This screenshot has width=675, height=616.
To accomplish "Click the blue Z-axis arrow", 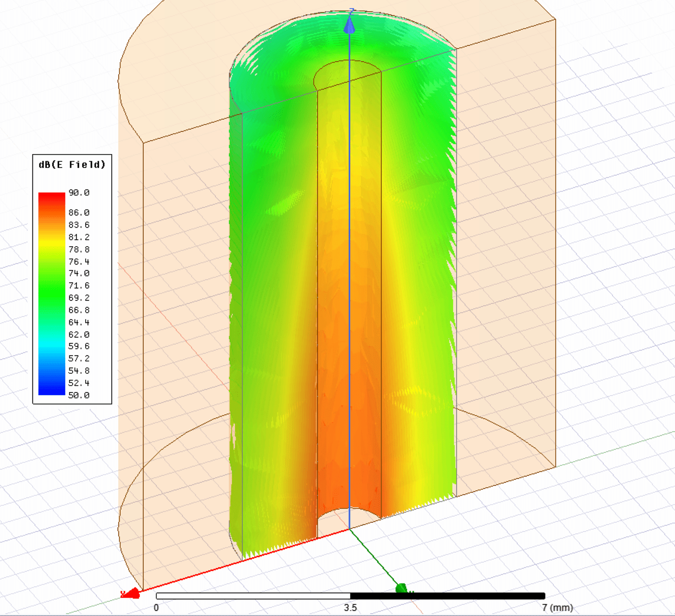I will coord(350,26).
